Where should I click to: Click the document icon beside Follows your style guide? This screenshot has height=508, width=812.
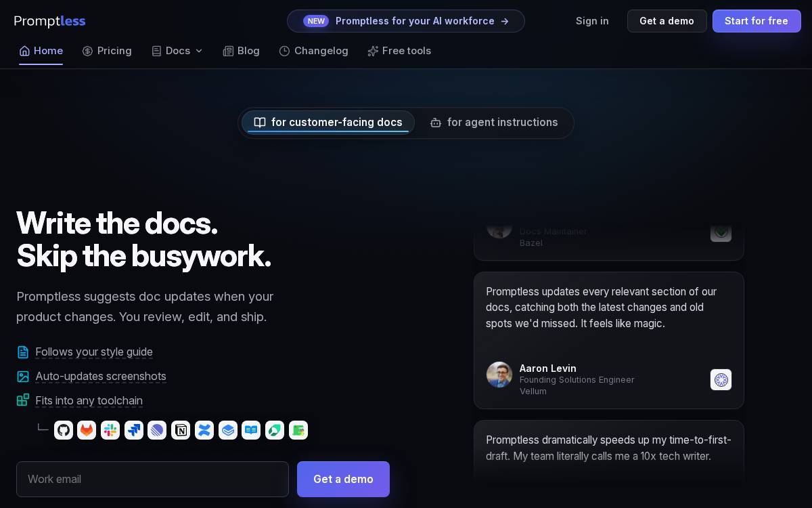click(x=23, y=352)
